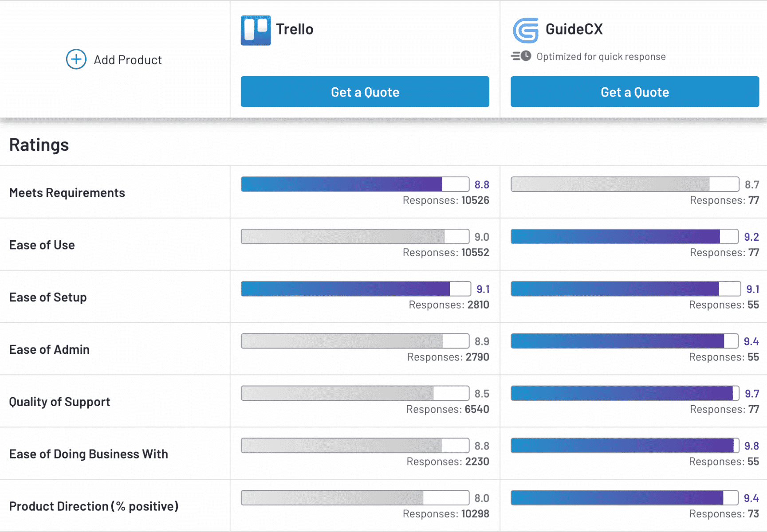Click GuideCX's Ease of Use rating bar
The width and height of the screenshot is (767, 532).
click(x=624, y=236)
